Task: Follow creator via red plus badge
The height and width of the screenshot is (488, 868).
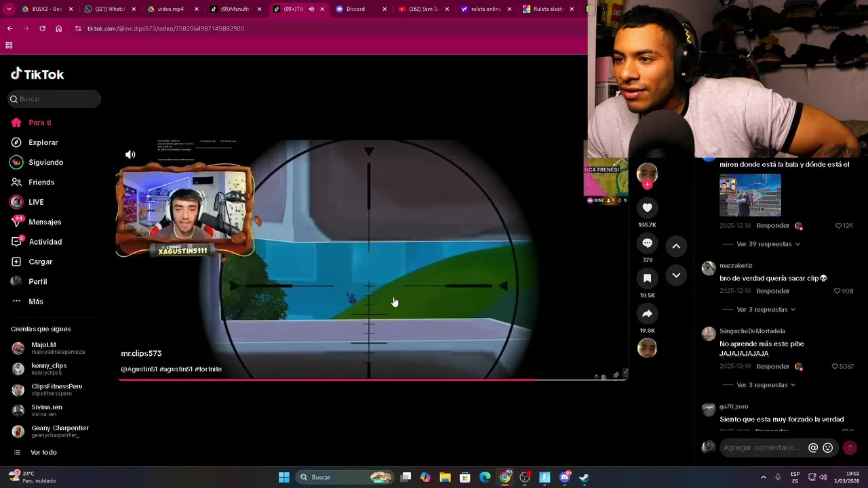Action: click(x=647, y=184)
